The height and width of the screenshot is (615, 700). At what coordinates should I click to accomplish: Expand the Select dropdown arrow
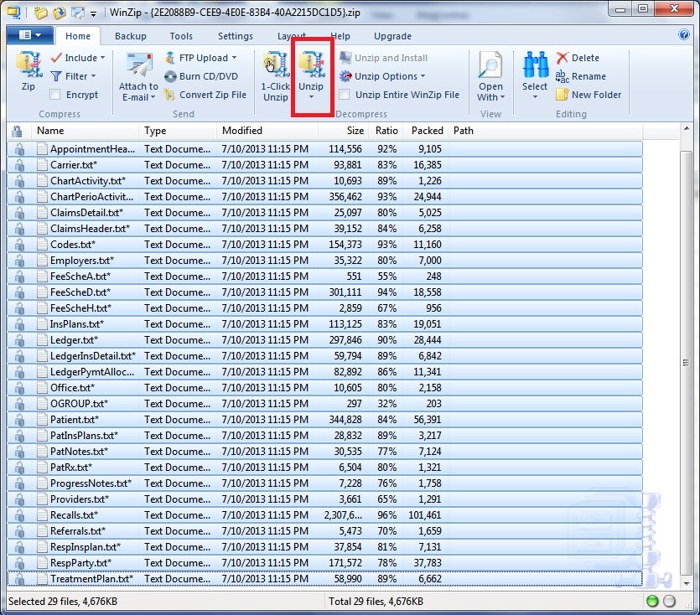535,96
